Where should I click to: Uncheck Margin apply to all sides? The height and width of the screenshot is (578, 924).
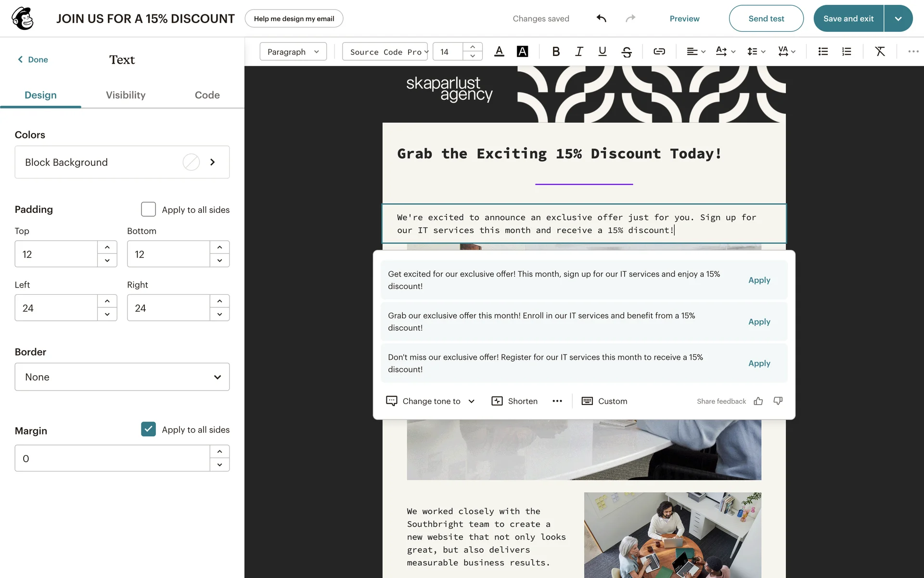pos(148,429)
